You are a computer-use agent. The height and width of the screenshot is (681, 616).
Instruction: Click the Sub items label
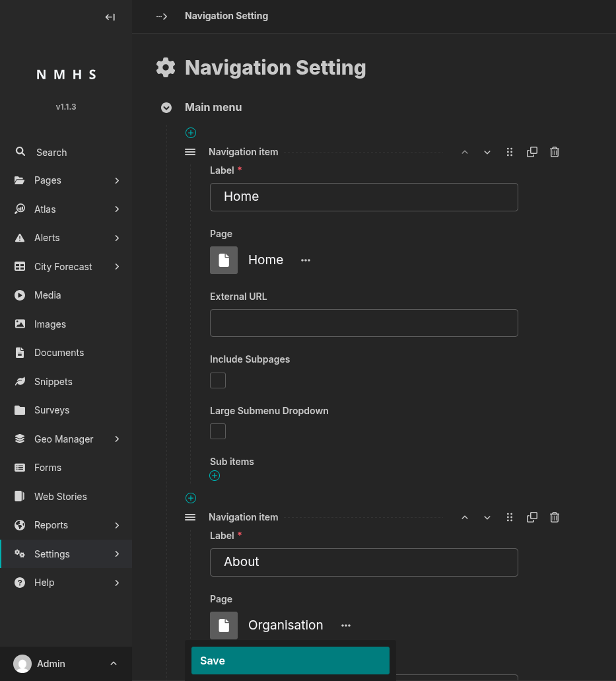point(232,462)
